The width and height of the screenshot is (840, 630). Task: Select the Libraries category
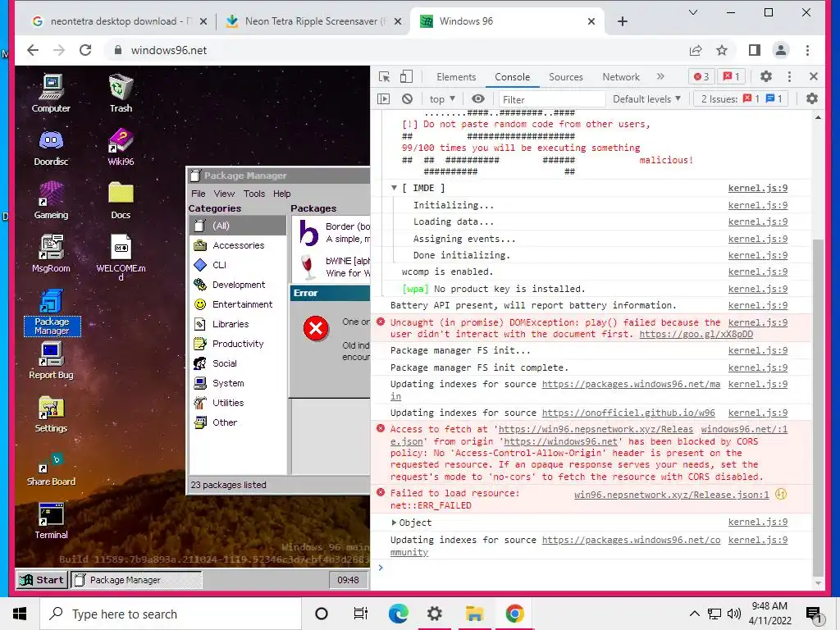point(237,324)
